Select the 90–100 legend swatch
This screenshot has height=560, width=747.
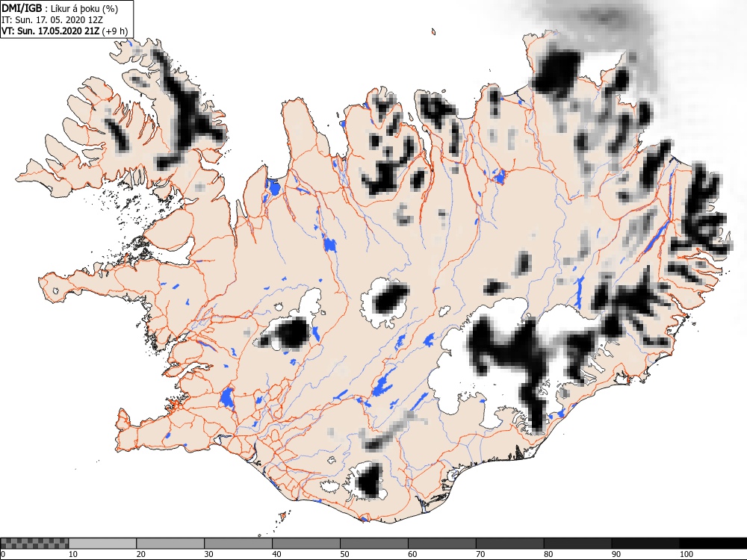pos(645,544)
